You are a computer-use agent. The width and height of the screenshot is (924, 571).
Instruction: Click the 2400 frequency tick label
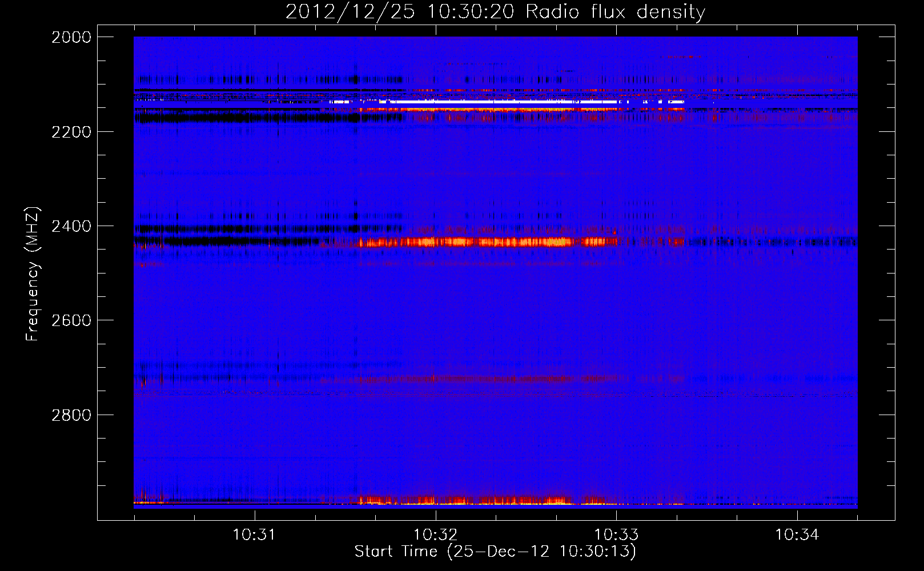[x=71, y=226]
